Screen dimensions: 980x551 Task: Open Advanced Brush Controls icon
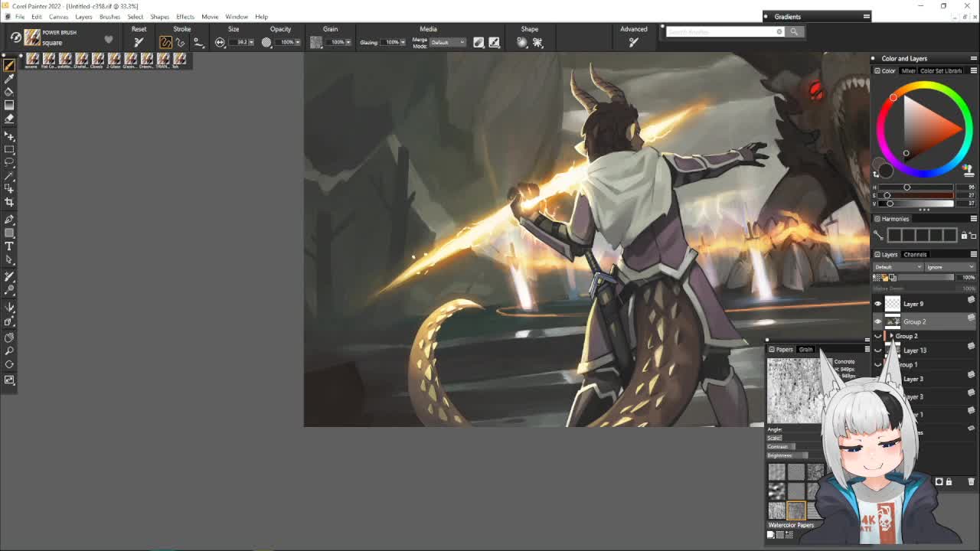[x=633, y=43]
